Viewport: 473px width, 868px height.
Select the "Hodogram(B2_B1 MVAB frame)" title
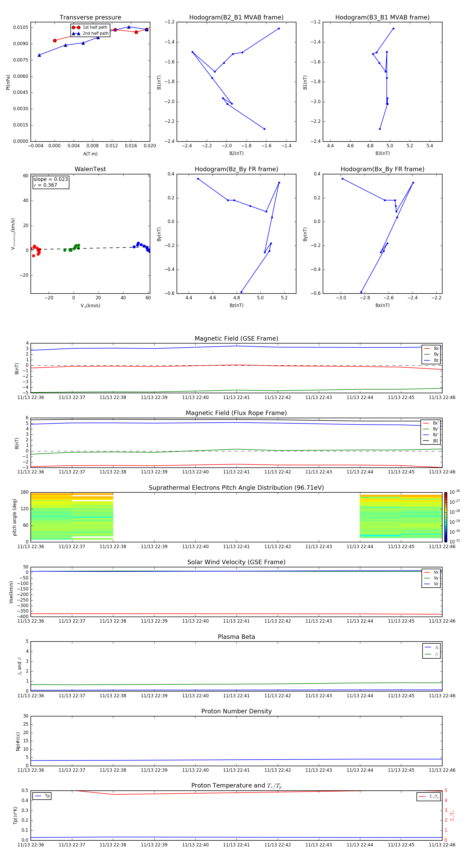(x=236, y=18)
